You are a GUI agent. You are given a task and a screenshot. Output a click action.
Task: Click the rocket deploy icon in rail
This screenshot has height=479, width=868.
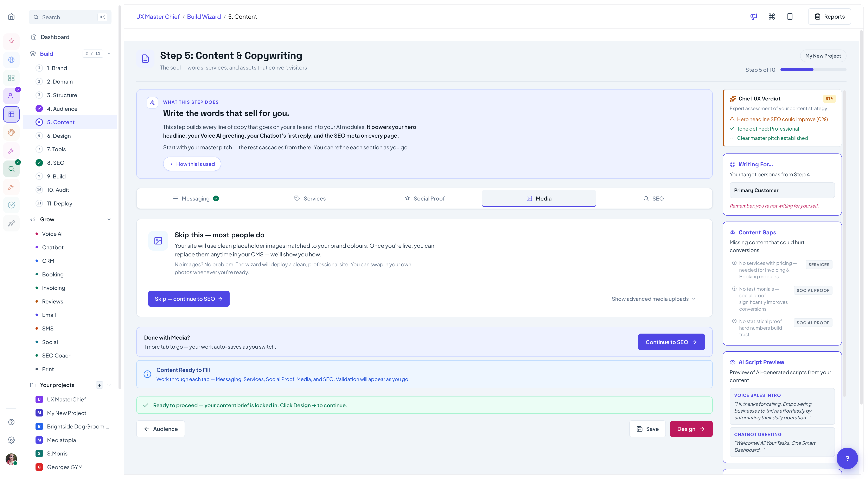click(x=11, y=223)
